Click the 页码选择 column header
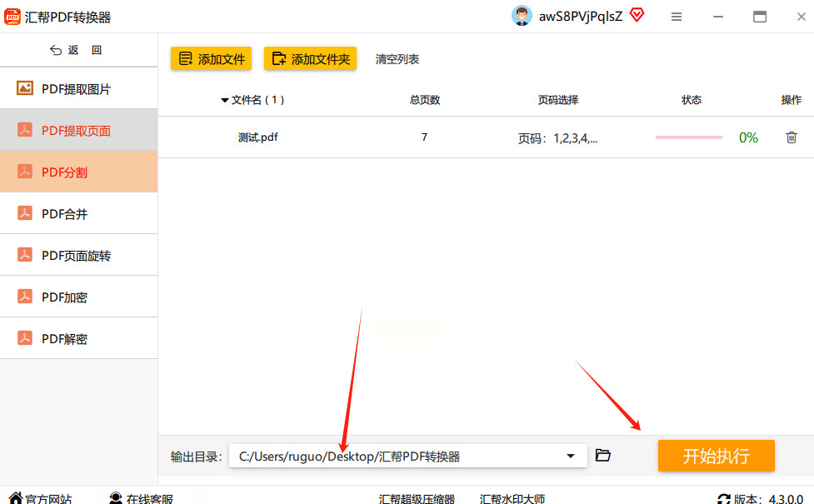Image resolution: width=814 pixels, height=504 pixels. pos(558,100)
